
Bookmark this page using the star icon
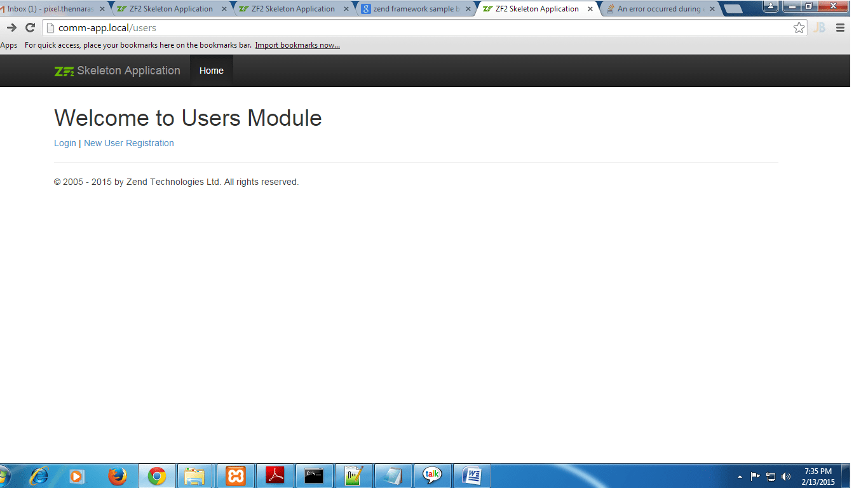(799, 28)
